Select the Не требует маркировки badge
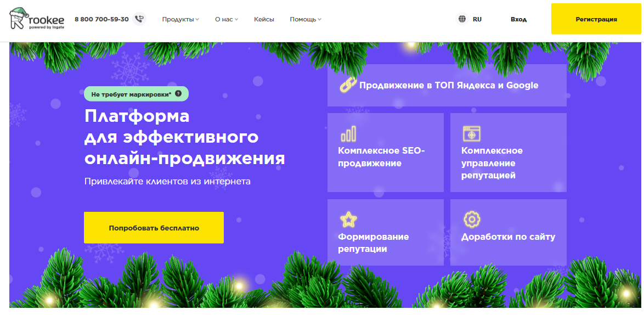Screen dimensions: 644x315 point(132,94)
